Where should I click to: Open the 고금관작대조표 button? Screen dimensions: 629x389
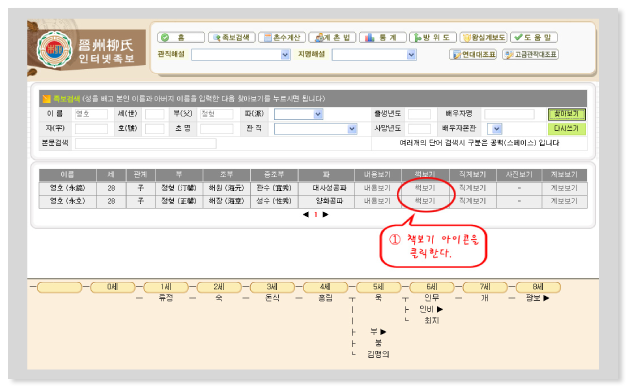click(530, 54)
